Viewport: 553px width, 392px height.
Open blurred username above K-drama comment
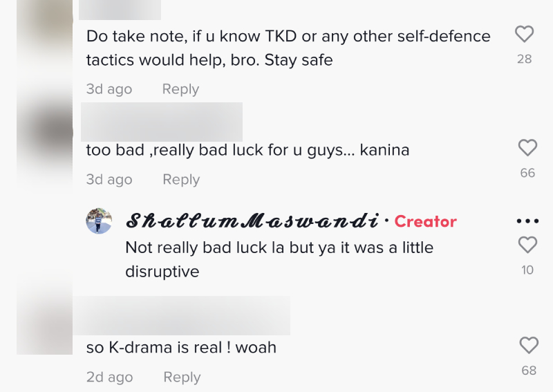[181, 315]
